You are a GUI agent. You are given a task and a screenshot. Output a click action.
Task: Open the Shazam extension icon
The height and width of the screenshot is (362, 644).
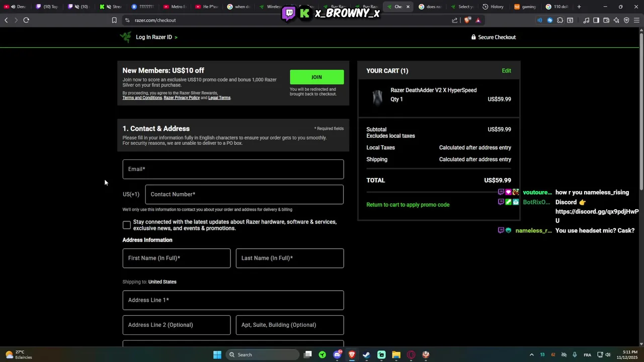click(549, 20)
